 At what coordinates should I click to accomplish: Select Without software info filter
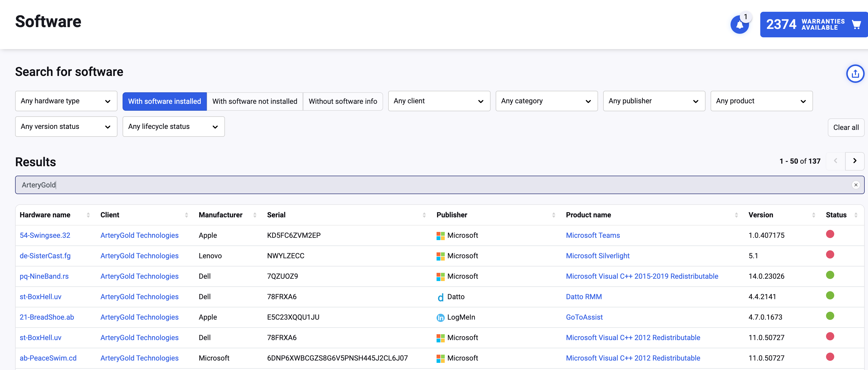point(343,101)
